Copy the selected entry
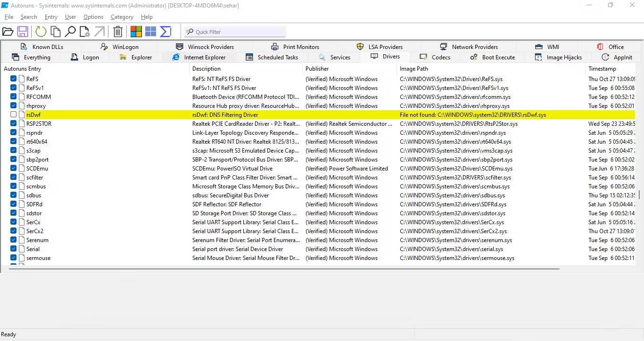The height and width of the screenshot is (341, 644). (55, 31)
